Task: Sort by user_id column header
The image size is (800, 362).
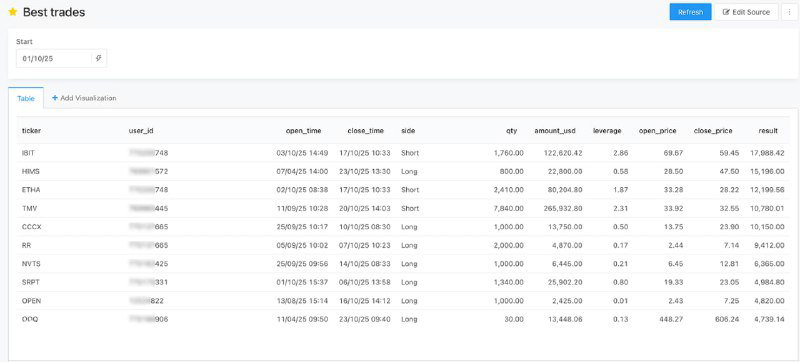Action: click(141, 131)
